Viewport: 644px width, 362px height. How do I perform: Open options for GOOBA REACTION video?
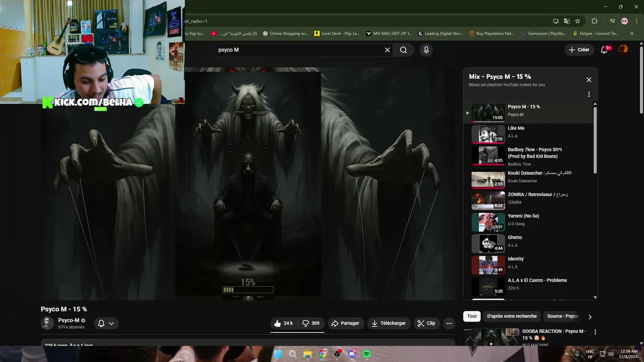[595, 332]
